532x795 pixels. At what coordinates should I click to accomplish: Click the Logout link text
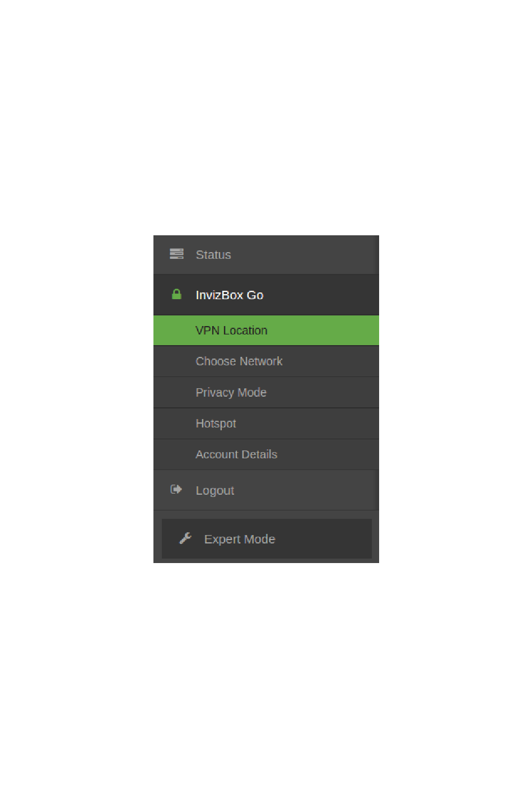215,491
